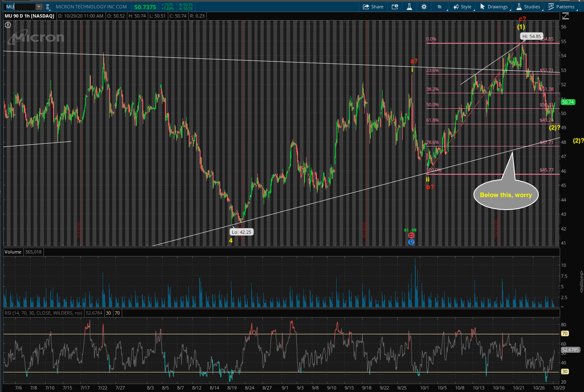Click the symbol link clipboard icon
Image resolution: width=584 pixels, height=392 pixels.
tap(48, 7)
